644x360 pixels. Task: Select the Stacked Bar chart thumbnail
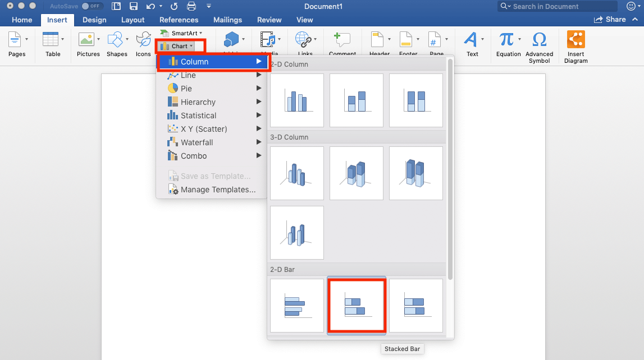(x=357, y=306)
